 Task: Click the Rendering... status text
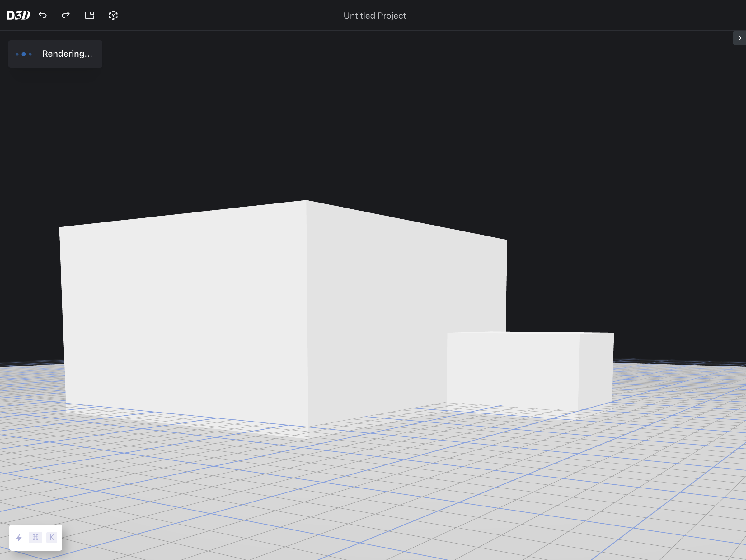pyautogui.click(x=67, y=54)
